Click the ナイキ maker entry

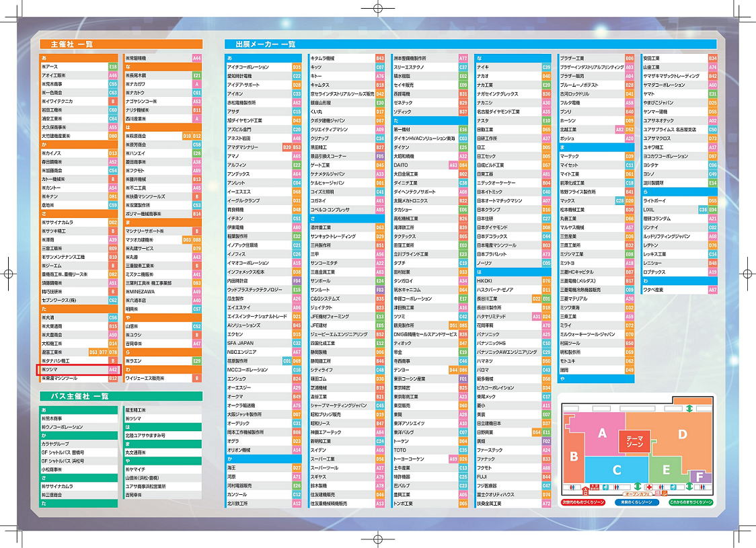coord(513,67)
